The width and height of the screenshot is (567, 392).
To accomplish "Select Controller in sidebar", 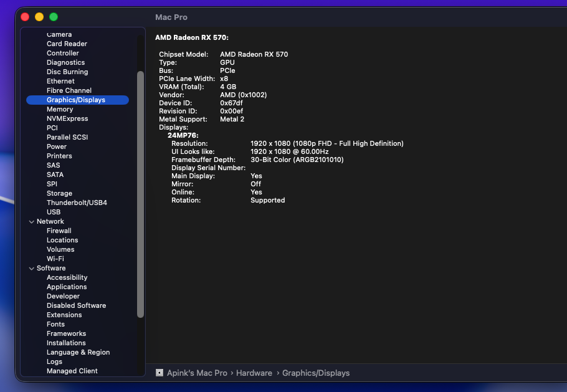I will tap(62, 53).
